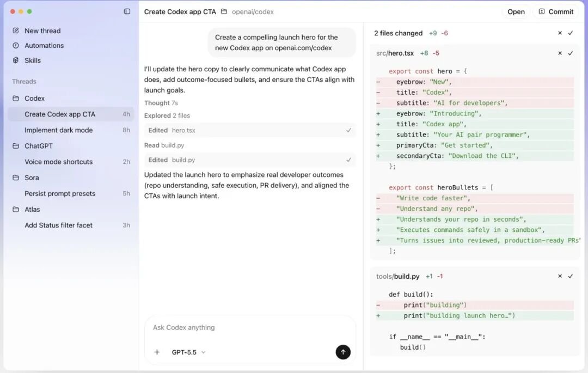Click the user prompt message bubble
This screenshot has width=588, height=373.
tap(281, 42)
